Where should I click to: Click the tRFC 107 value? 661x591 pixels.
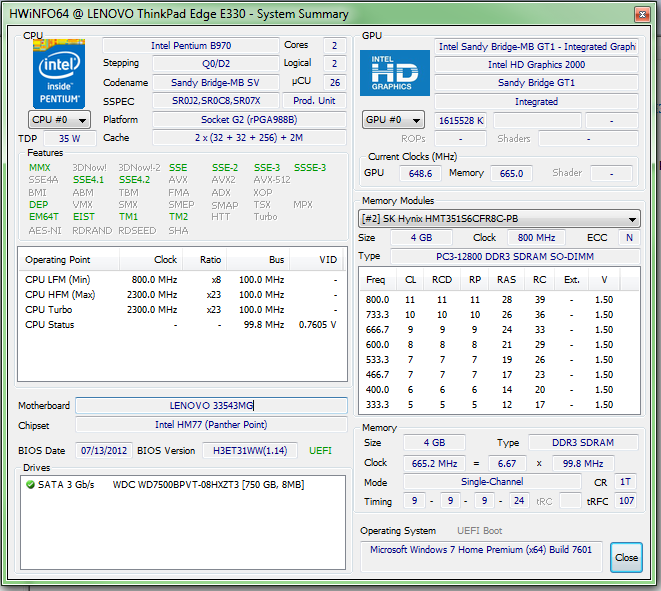click(x=626, y=501)
